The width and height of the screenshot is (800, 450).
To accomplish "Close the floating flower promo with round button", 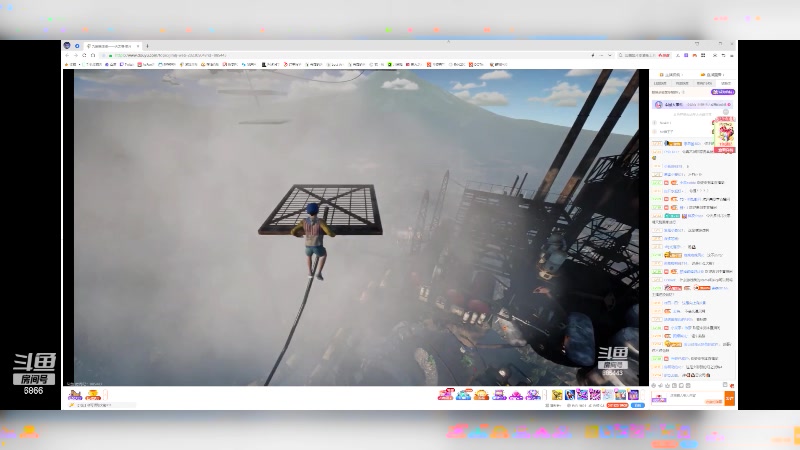I will 726,112.
